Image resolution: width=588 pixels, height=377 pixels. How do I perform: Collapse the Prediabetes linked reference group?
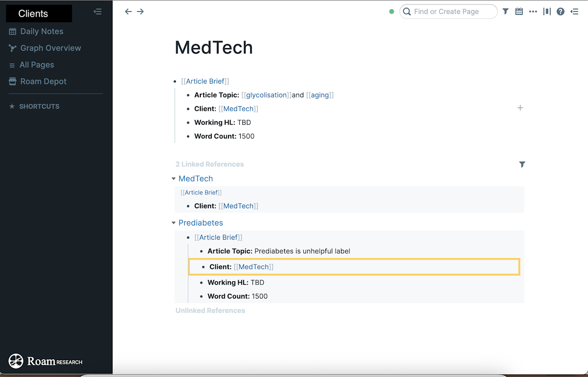coord(173,223)
